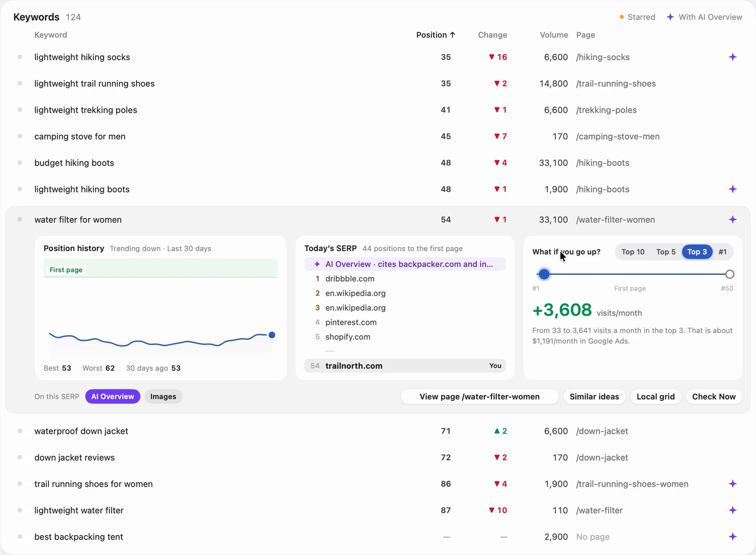Click AI Overview sparkle icon for water filter for women
The height and width of the screenshot is (555, 756).
tap(733, 220)
